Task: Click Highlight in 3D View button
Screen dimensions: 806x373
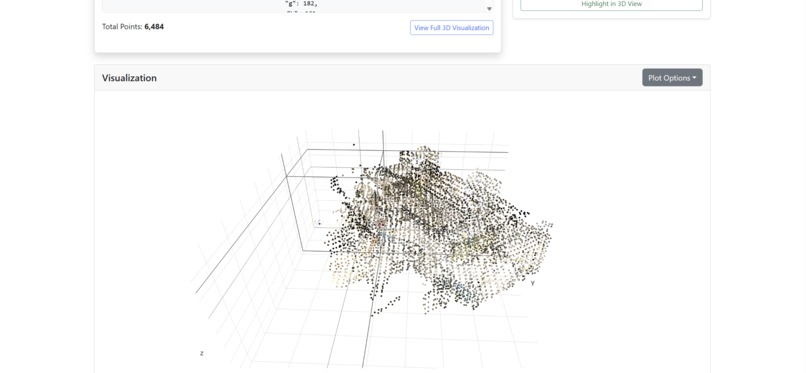Action: tap(611, 4)
